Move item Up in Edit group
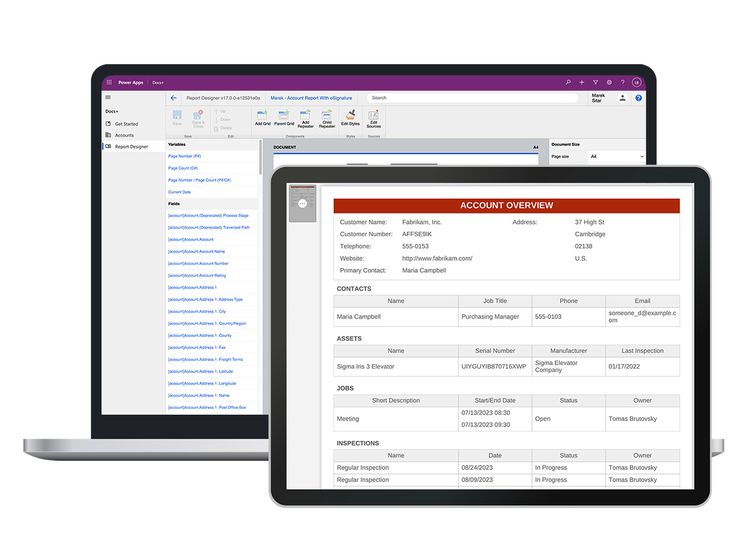747x560 pixels. 220,111
